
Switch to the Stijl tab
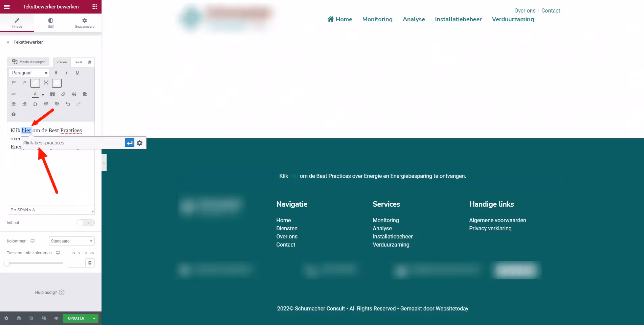click(51, 23)
